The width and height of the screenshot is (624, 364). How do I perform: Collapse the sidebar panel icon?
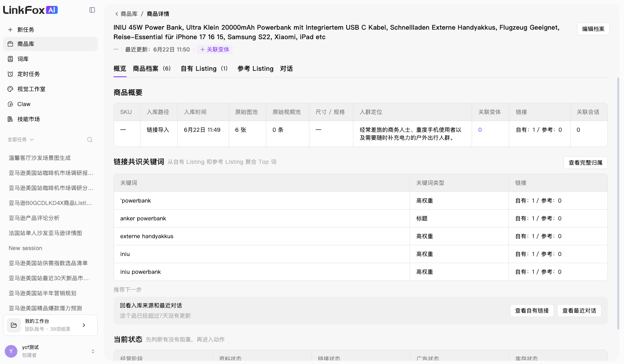pos(92,10)
